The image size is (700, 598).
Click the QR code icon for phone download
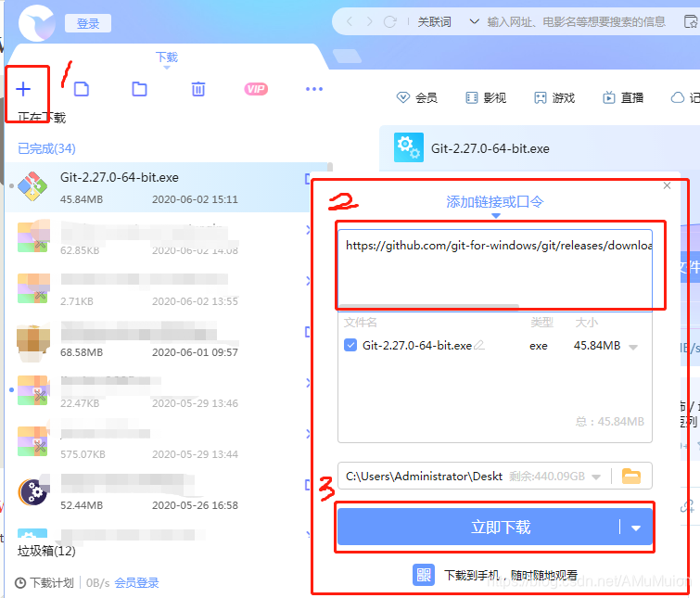coord(424,575)
